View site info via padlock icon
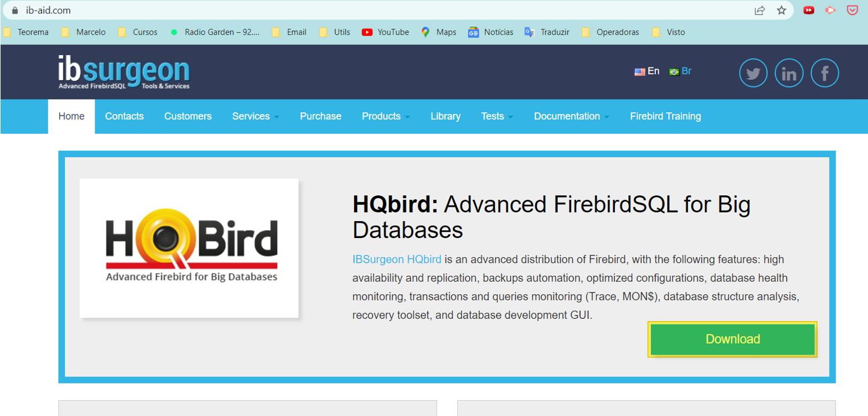 pyautogui.click(x=15, y=10)
